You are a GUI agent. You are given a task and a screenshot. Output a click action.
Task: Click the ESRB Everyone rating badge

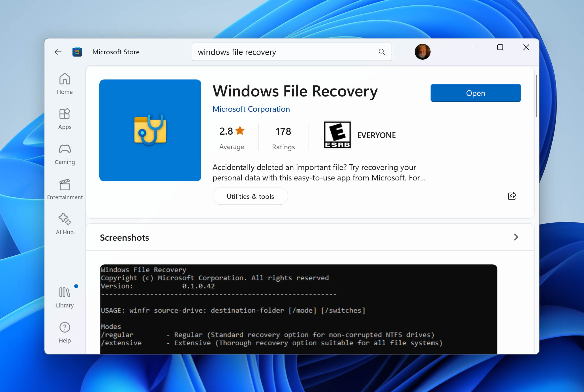[x=337, y=134]
